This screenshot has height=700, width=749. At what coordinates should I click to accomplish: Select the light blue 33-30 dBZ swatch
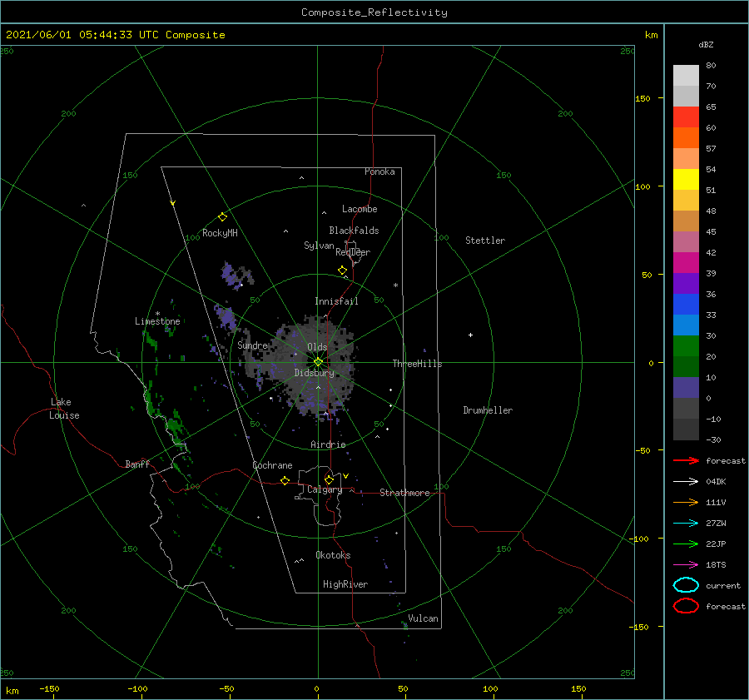(x=686, y=325)
